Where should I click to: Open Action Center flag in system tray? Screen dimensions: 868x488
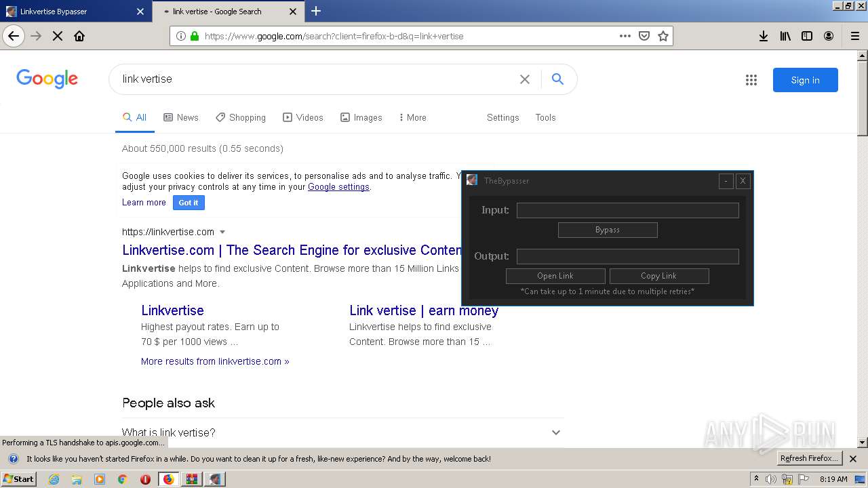[804, 479]
